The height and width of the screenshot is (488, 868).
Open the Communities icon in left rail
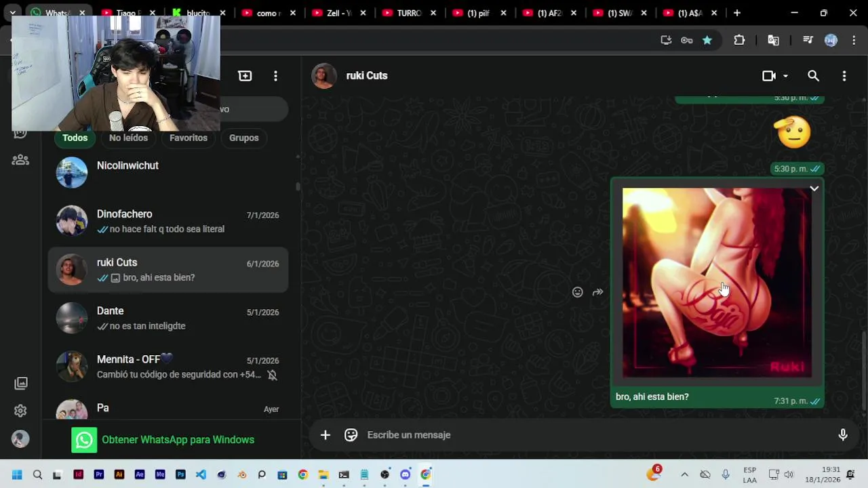click(20, 160)
